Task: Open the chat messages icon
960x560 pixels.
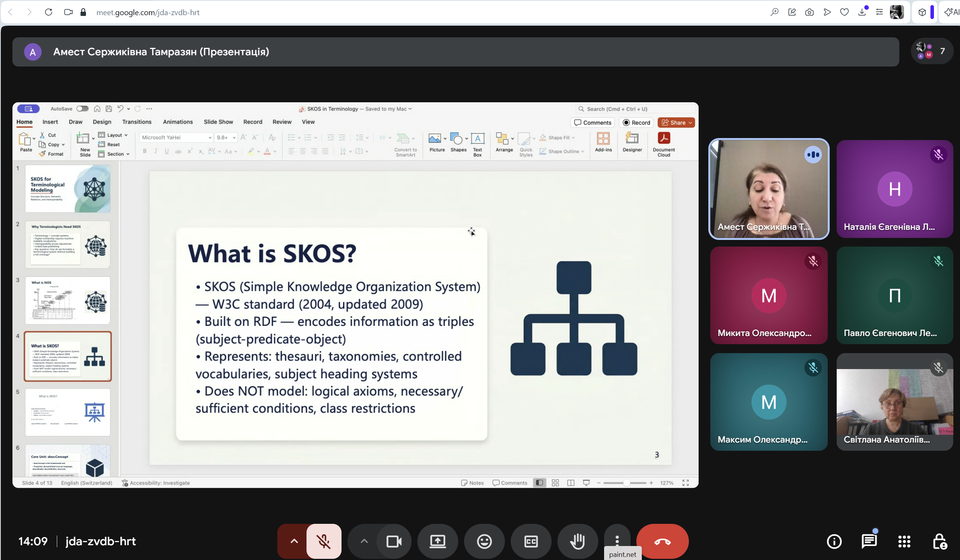Action: [869, 541]
